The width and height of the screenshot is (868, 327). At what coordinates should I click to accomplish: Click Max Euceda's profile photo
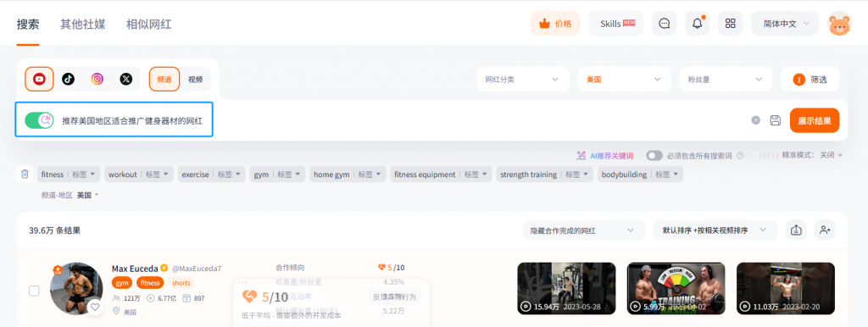76,288
